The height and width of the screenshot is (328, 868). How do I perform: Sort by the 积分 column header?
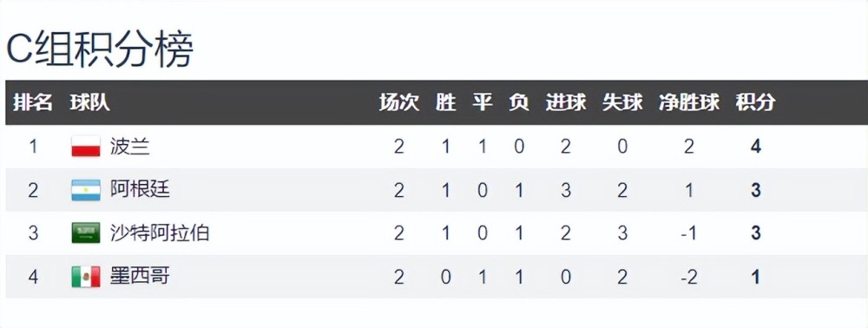point(756,102)
